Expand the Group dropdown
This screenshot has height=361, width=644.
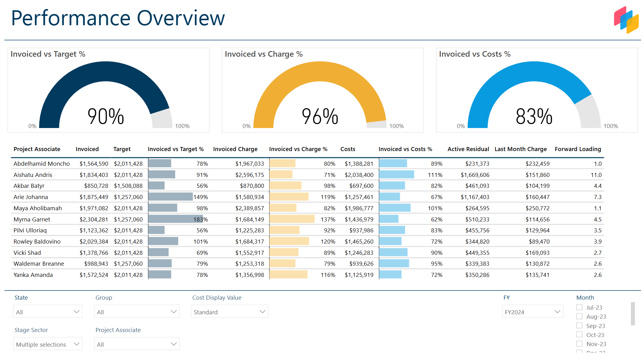137,311
